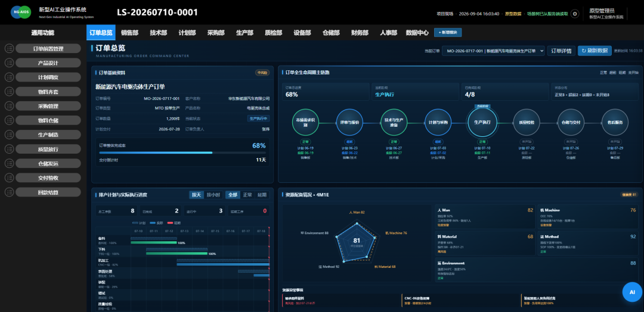The width and height of the screenshot is (644, 312).
Task: Select the 技术与生产准备 lifecycle node
Action: 394,122
